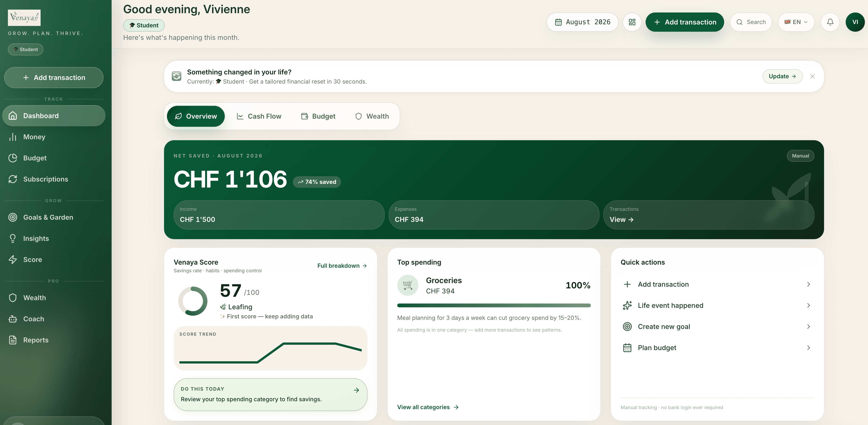Click the refresh icon in the life-change banner

point(177,76)
